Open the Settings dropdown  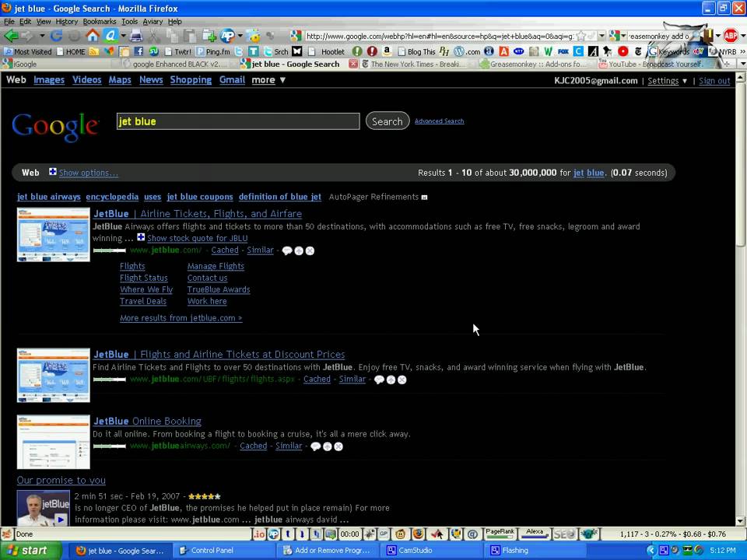coord(667,81)
